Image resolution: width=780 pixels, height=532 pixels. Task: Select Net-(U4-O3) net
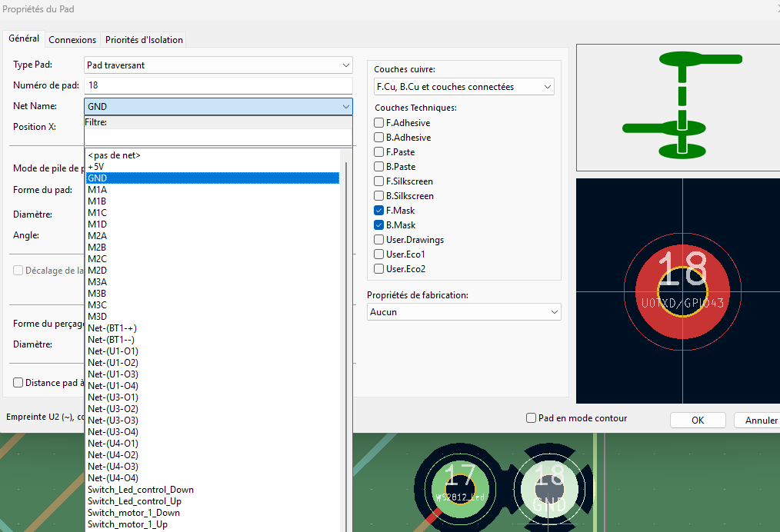point(212,467)
